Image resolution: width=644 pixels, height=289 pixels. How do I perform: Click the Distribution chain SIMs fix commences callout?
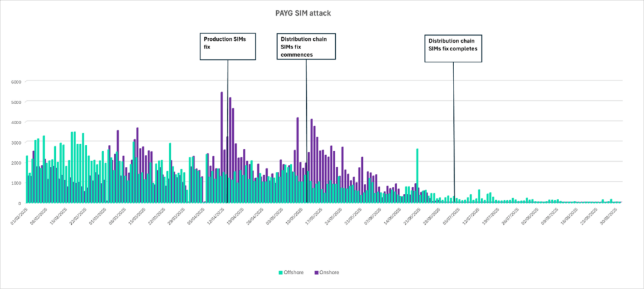[x=306, y=47]
